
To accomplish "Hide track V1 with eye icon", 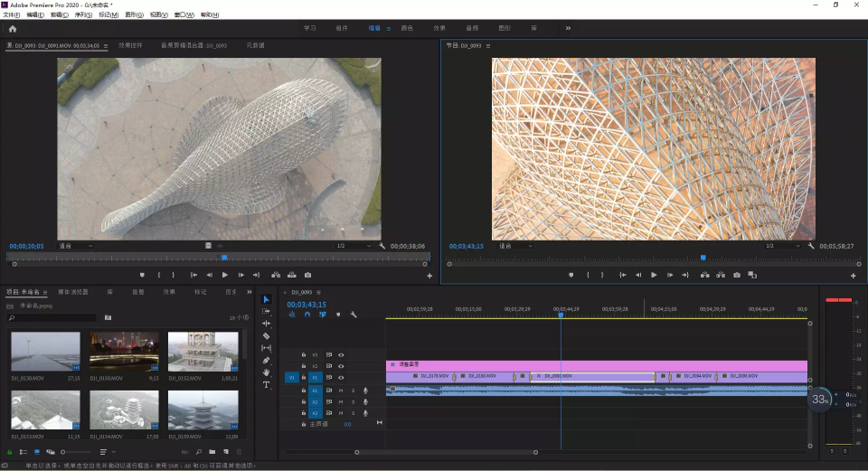I will click(341, 378).
